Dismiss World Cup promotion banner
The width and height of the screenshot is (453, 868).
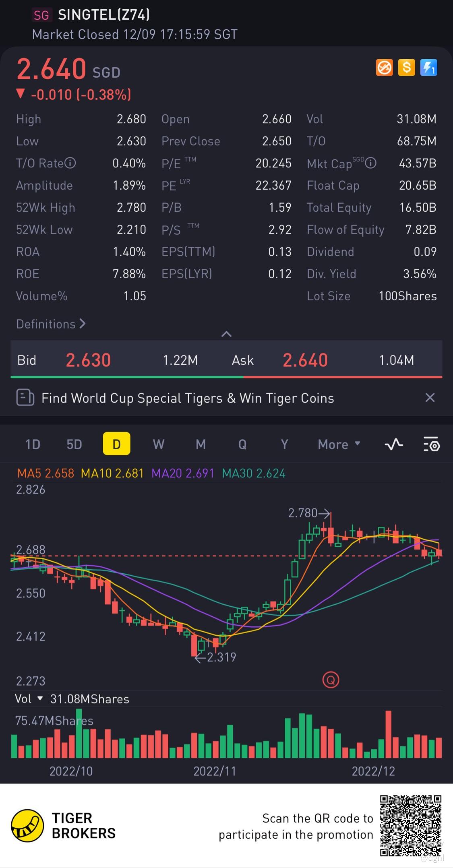point(430,398)
